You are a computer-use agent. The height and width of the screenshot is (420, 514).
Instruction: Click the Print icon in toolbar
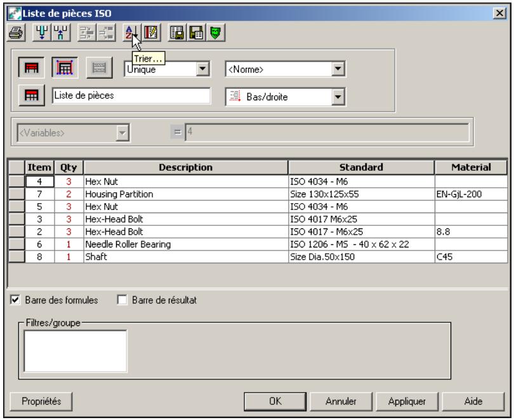16,32
